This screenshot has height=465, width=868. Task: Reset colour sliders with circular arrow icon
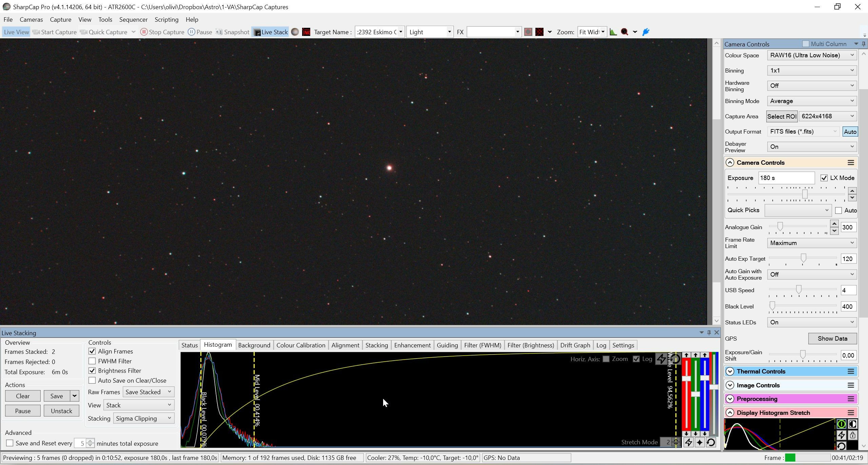711,442
